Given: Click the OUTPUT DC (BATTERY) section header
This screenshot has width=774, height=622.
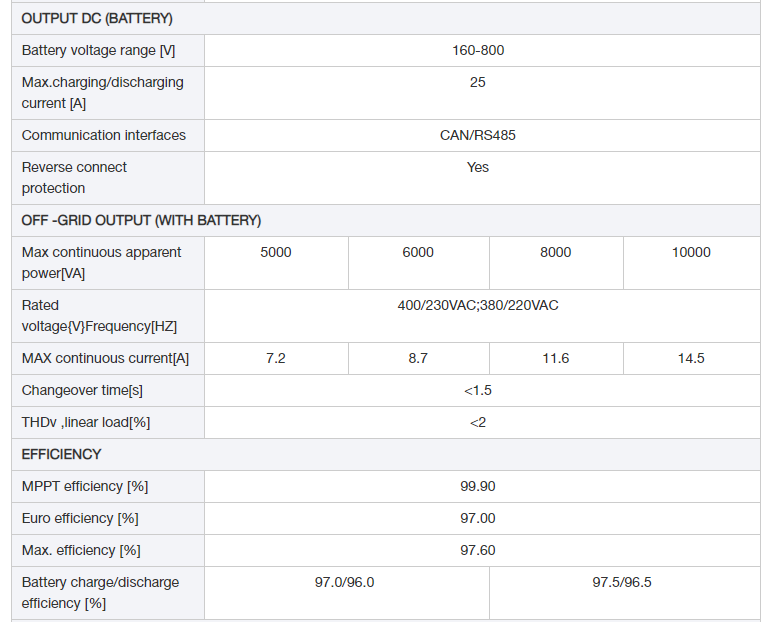Looking at the screenshot, I should (x=97, y=19).
